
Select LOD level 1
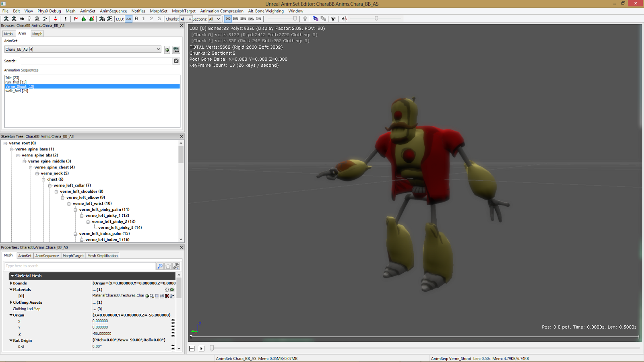(144, 19)
